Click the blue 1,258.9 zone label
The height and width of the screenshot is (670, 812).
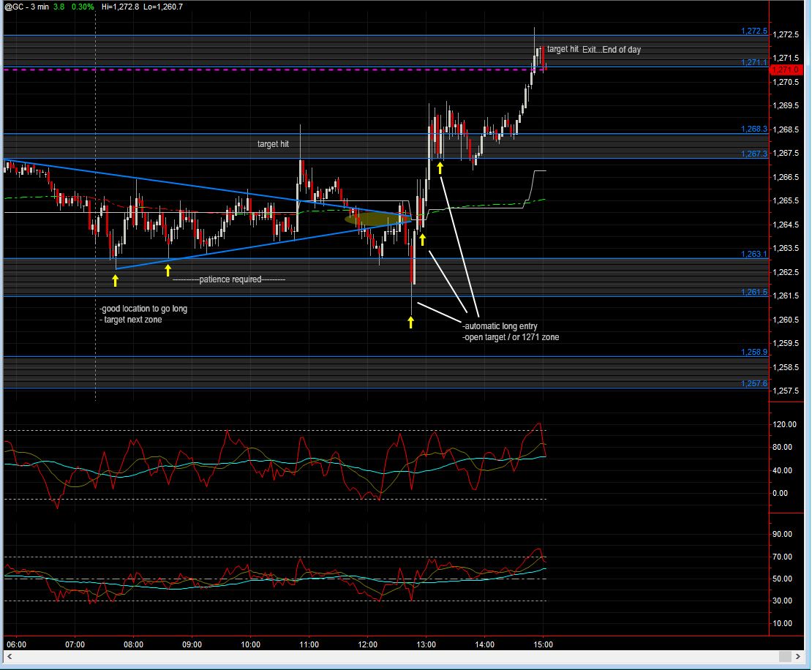pos(754,352)
